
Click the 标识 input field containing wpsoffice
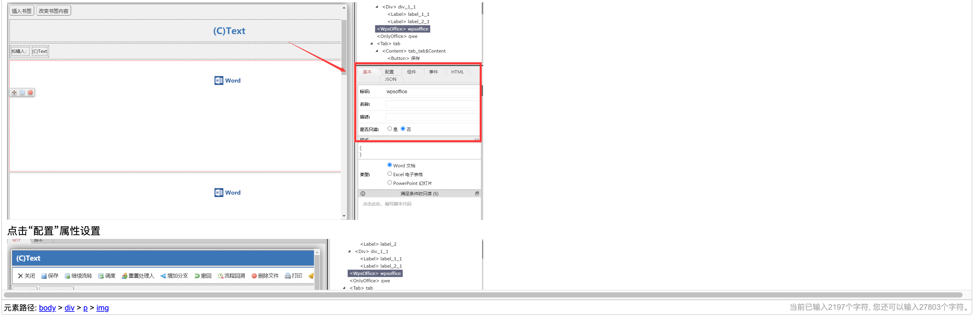[x=432, y=92]
